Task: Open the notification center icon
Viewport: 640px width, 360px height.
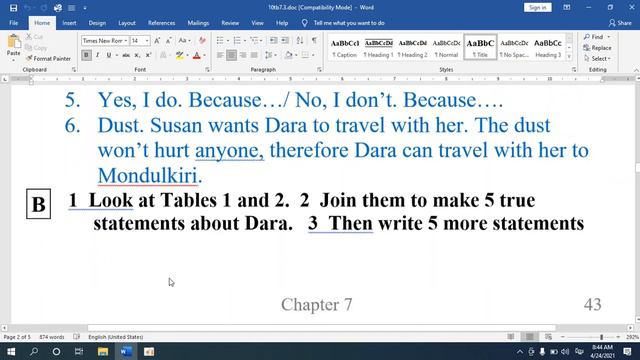Action: [628, 351]
